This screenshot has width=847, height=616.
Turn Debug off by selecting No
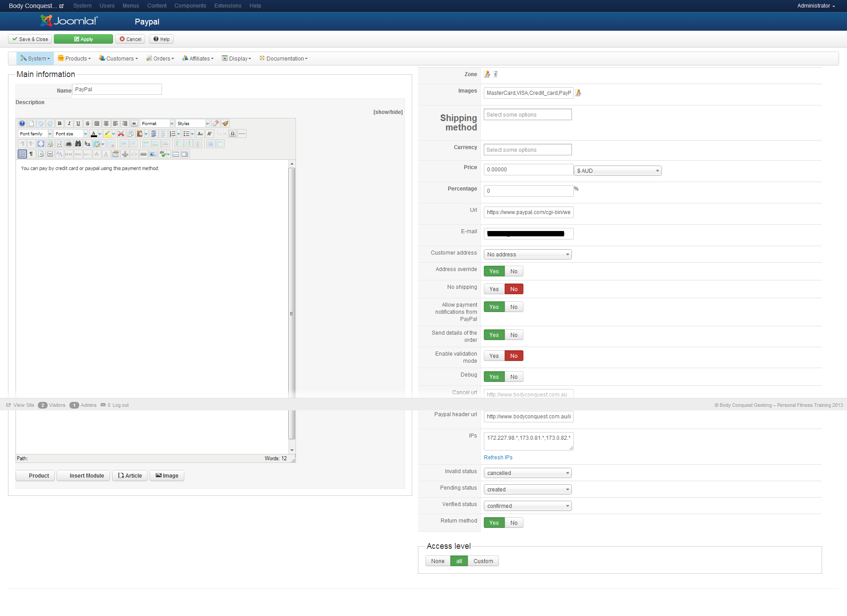point(514,377)
